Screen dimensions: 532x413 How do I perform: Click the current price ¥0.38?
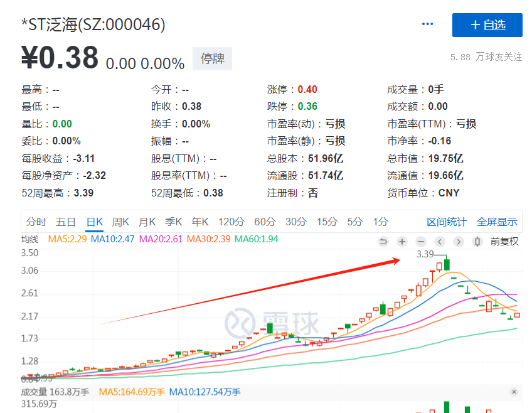(x=60, y=57)
